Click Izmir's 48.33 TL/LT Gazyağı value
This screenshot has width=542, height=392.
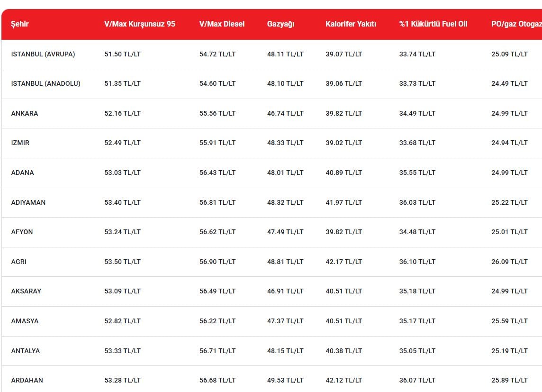[x=285, y=143]
